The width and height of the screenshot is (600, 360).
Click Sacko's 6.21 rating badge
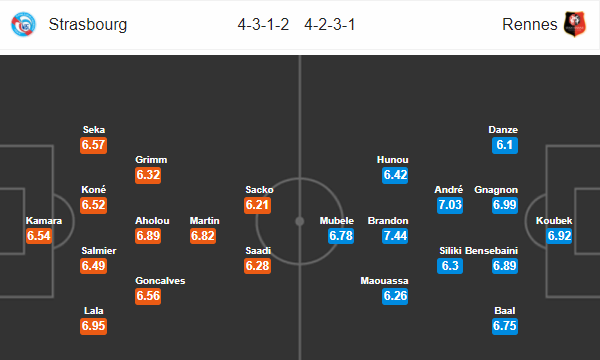258,205
